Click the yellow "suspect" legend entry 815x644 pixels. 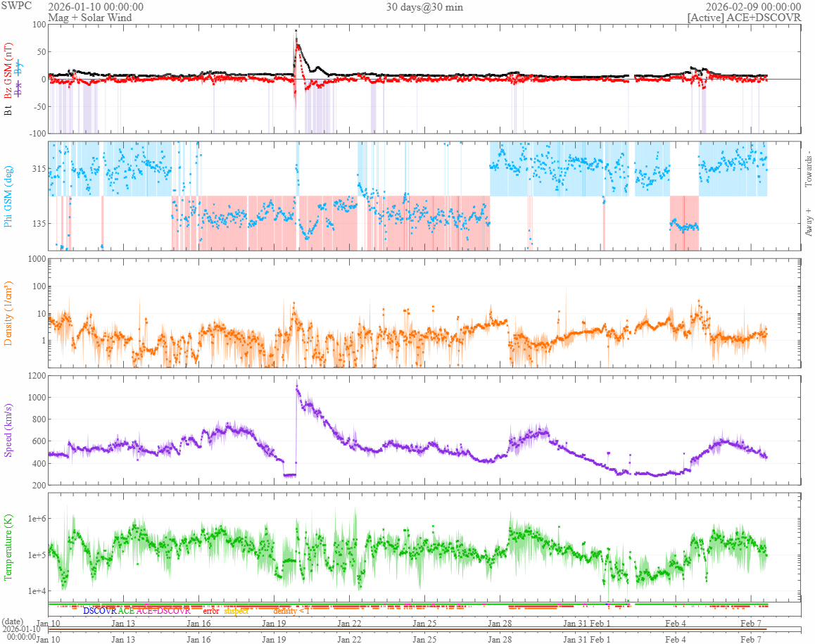[x=236, y=611]
